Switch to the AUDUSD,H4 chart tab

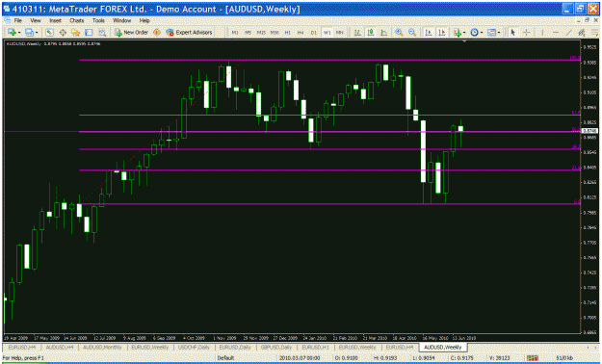pyautogui.click(x=59, y=347)
